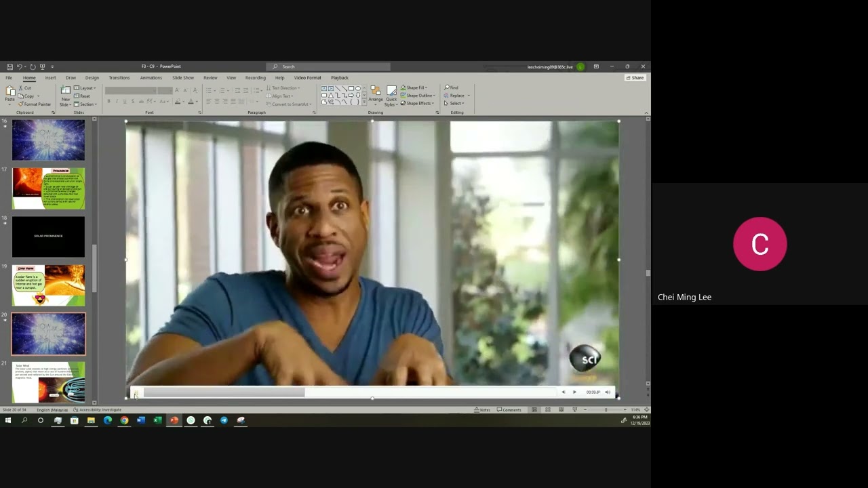Open Chrome from the Windows taskbar
The image size is (868, 488).
(124, 420)
